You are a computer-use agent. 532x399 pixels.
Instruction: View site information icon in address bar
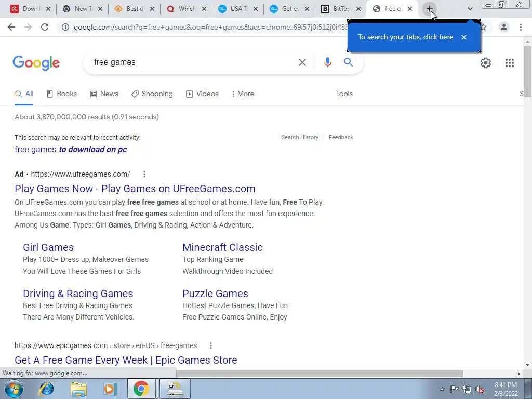point(65,27)
